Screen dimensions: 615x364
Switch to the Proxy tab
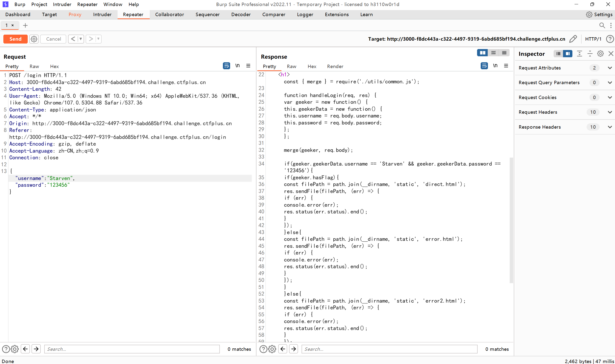click(x=75, y=14)
